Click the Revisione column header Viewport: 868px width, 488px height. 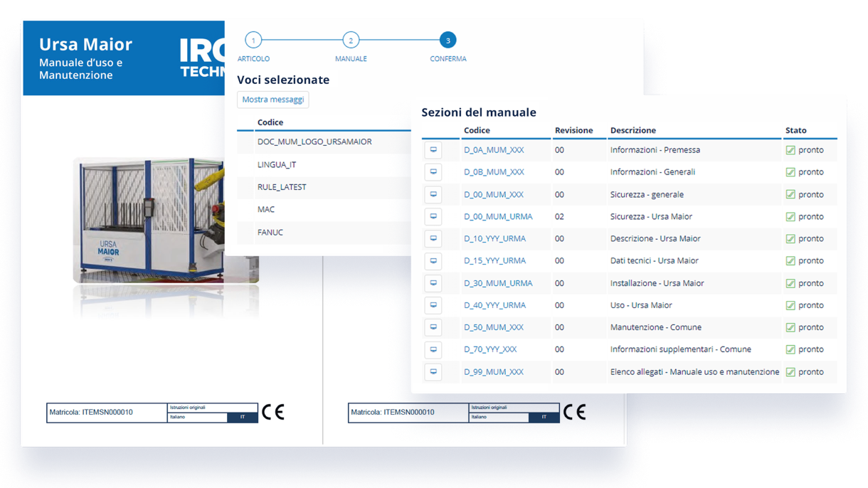click(x=573, y=130)
